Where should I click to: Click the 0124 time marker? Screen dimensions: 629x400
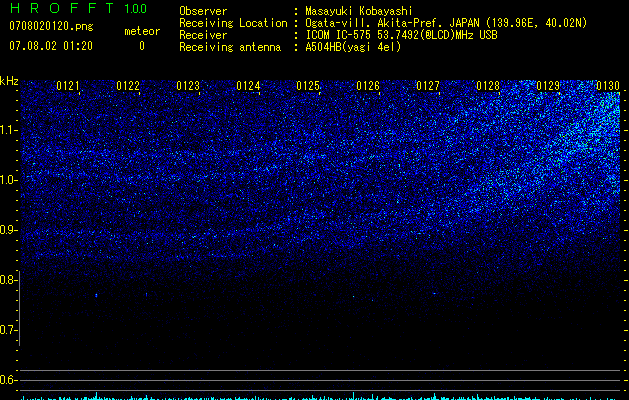(248, 86)
